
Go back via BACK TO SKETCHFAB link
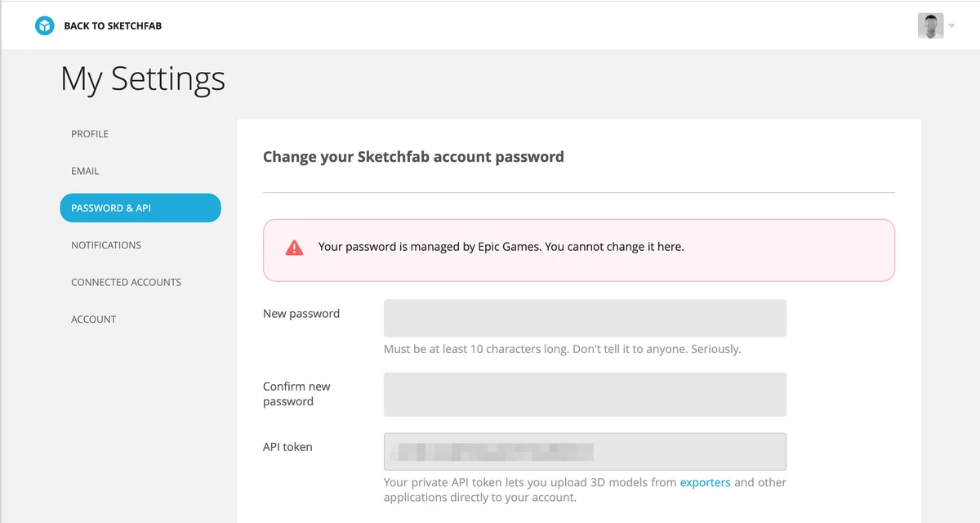(x=113, y=26)
